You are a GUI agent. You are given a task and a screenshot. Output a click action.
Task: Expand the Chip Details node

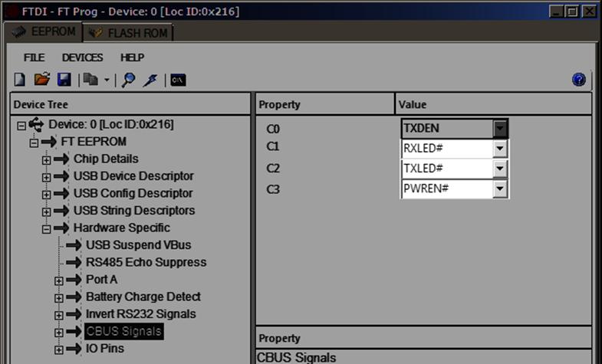[x=47, y=160]
